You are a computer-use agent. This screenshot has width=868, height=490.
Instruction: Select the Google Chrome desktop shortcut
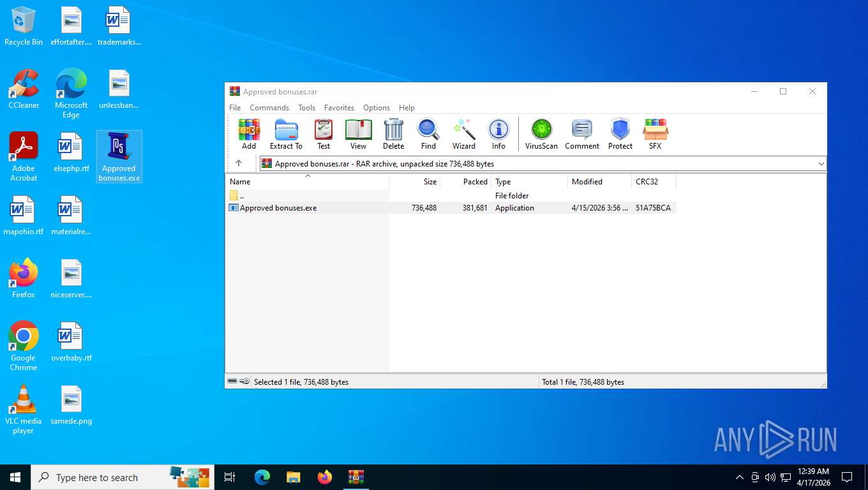pos(24,346)
